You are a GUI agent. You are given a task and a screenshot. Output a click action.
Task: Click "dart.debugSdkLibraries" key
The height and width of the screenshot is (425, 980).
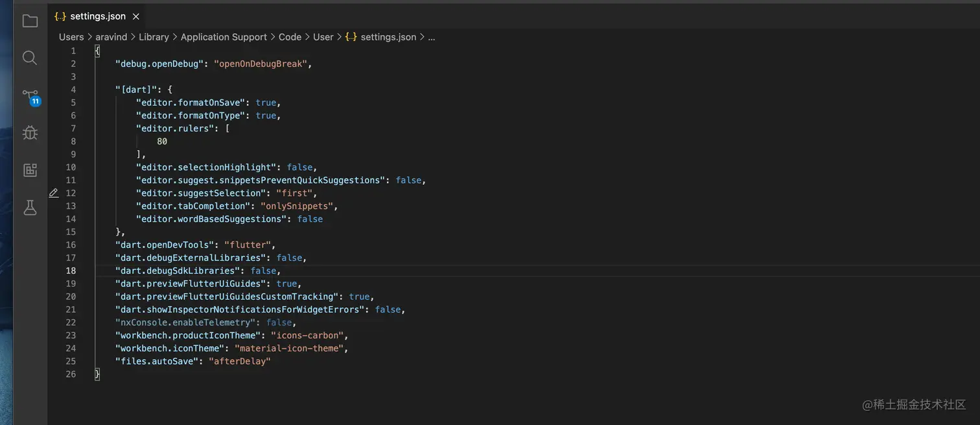coord(178,271)
